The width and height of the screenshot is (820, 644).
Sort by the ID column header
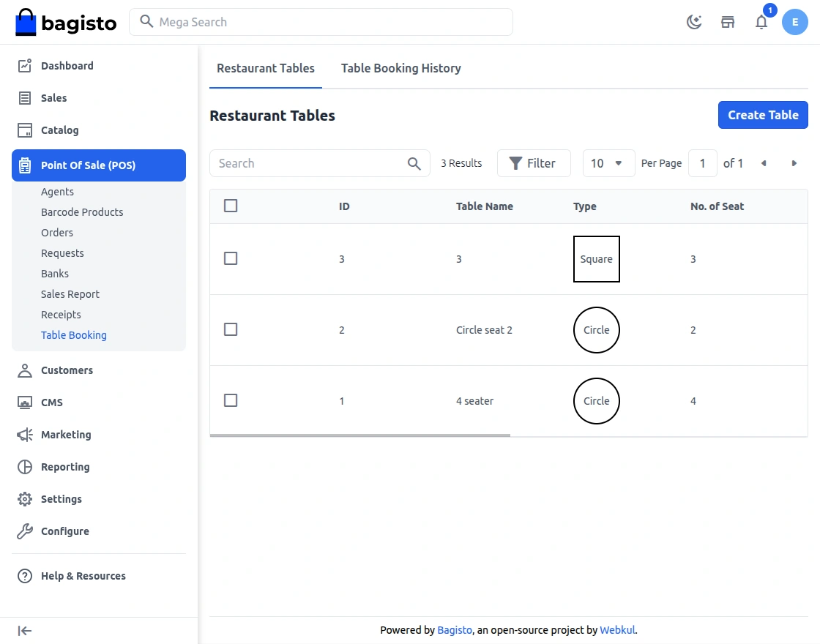344,206
